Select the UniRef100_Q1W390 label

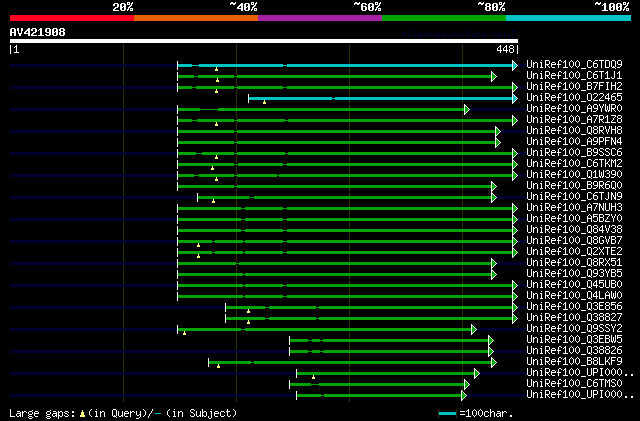574,175
